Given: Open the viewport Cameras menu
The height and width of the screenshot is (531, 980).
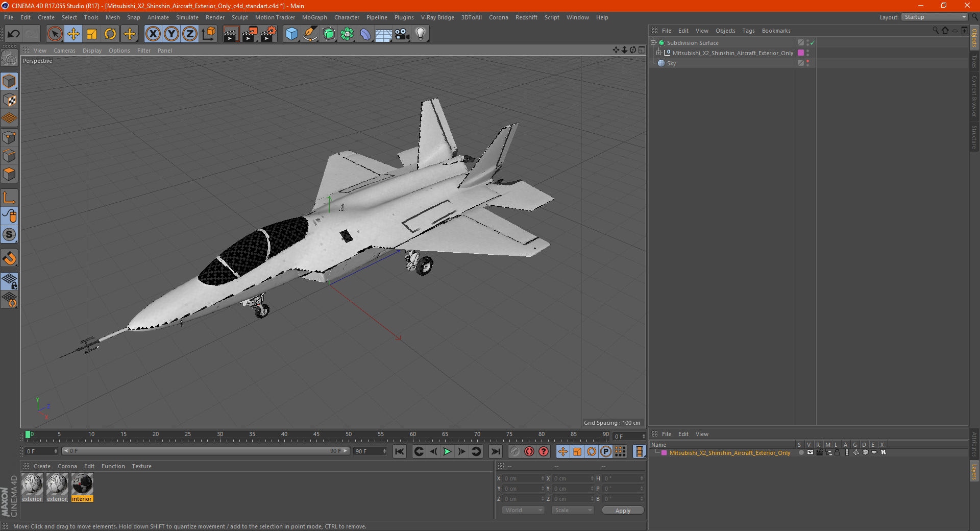Looking at the screenshot, I should pyautogui.click(x=64, y=51).
